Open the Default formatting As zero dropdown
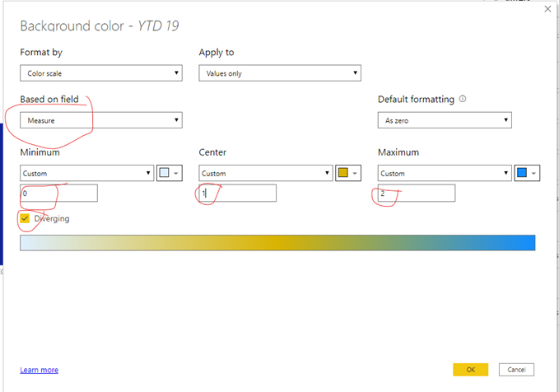This screenshot has width=559, height=392. (445, 120)
